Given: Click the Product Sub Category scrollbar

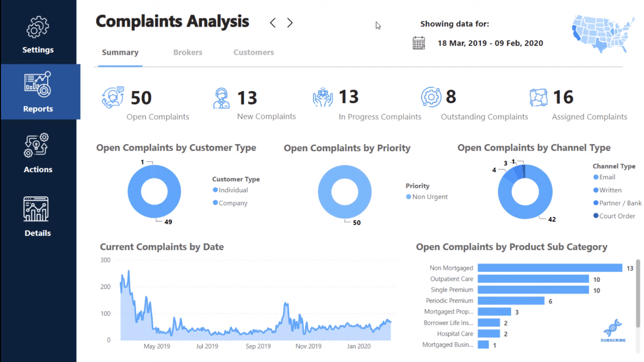Looking at the screenshot, I should pyautogui.click(x=638, y=293).
